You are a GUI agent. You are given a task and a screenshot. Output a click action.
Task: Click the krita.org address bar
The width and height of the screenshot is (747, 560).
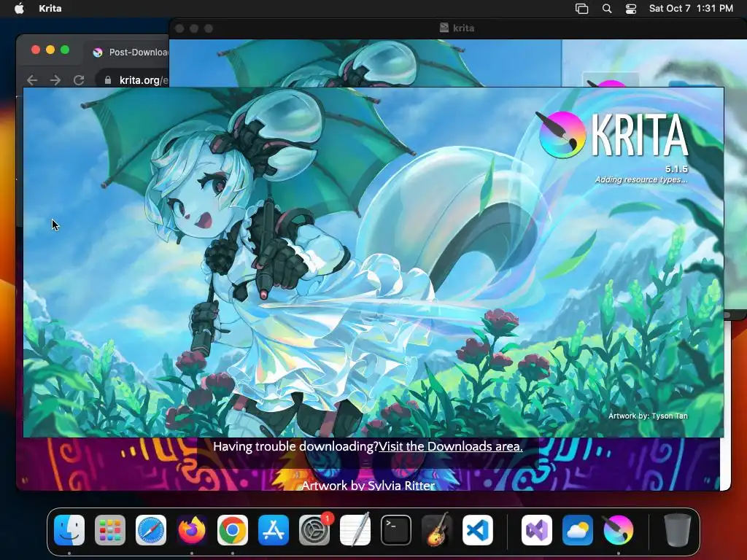click(133, 80)
